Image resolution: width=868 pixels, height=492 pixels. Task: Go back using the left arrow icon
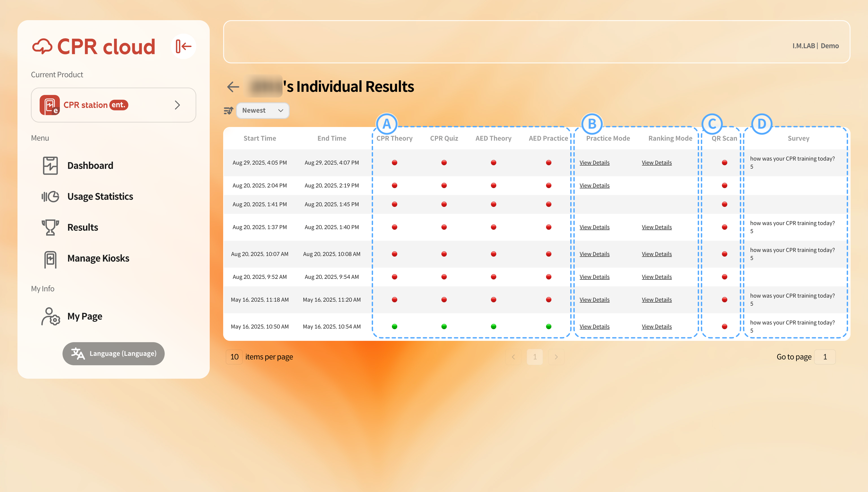point(233,87)
